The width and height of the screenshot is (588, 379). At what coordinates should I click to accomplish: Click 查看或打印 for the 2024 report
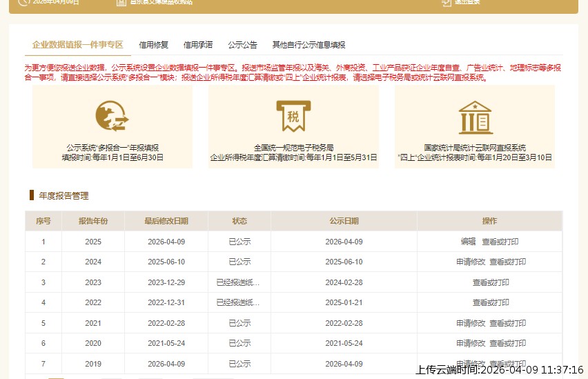(508, 262)
